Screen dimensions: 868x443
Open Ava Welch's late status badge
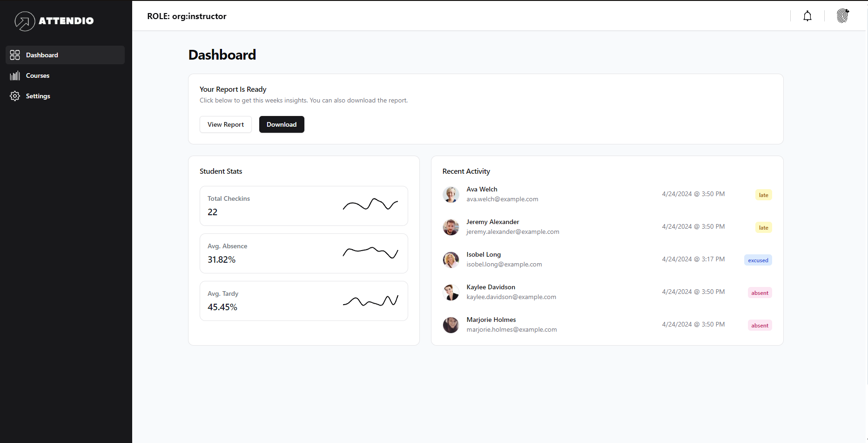click(763, 195)
